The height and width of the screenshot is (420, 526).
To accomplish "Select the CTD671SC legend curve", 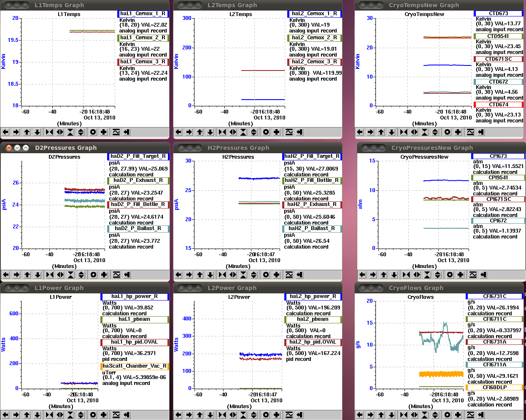I will (499, 59).
